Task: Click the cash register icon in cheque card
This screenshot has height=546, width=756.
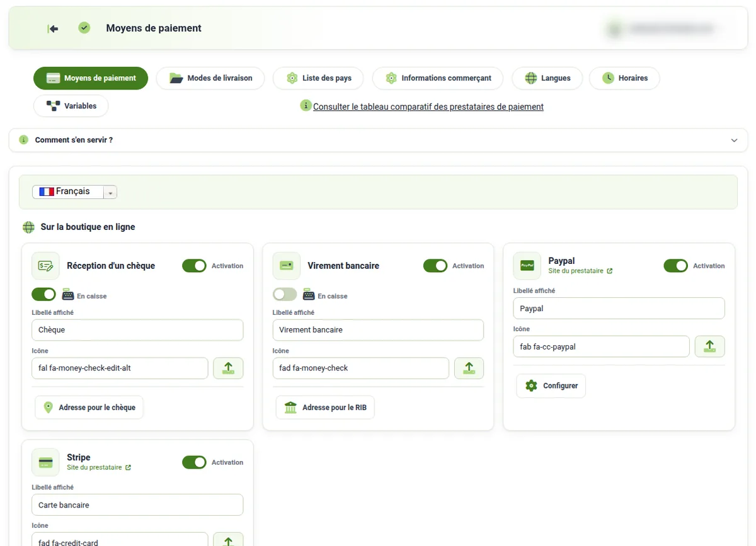Action: pyautogui.click(x=68, y=294)
